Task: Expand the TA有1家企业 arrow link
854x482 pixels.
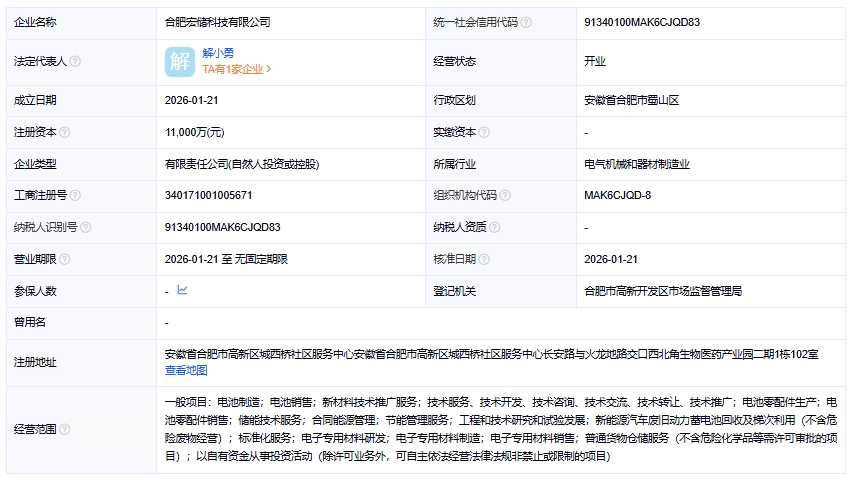Action: pyautogui.click(x=237, y=69)
